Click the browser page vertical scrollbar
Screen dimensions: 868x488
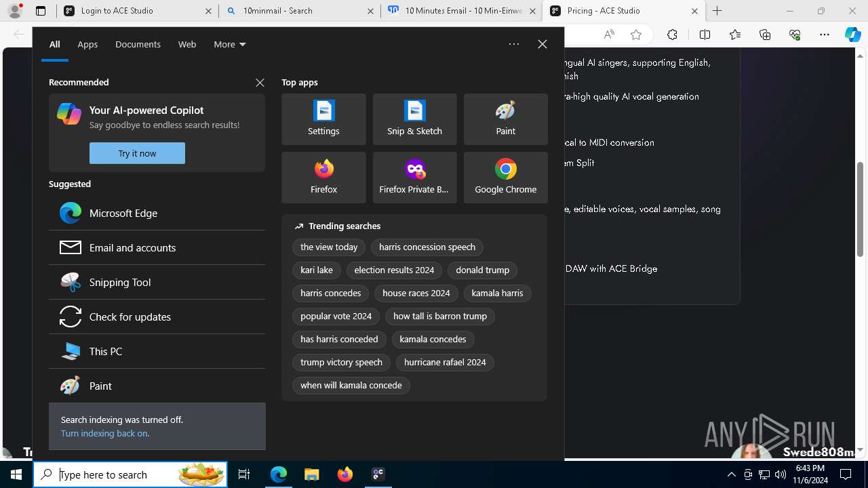click(861, 210)
